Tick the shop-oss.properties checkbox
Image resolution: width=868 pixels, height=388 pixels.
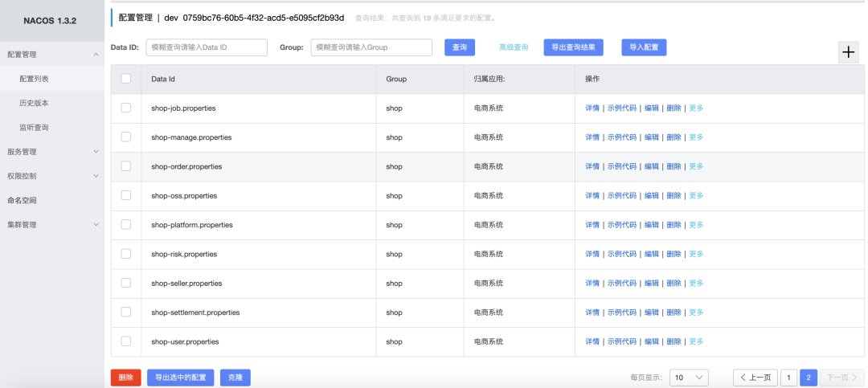(126, 195)
